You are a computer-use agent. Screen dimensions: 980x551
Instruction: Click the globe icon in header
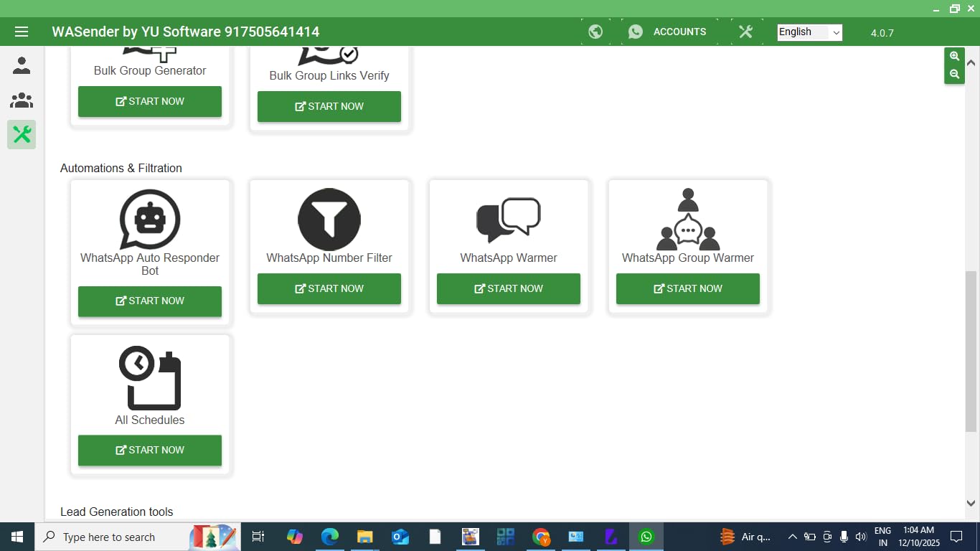595,32
